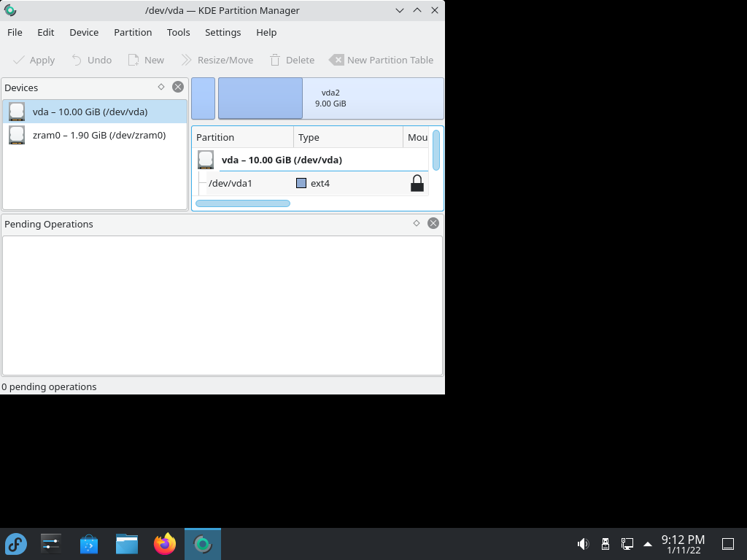The image size is (747, 560).
Task: Float the Pending Operations panel
Action: pyautogui.click(x=417, y=223)
